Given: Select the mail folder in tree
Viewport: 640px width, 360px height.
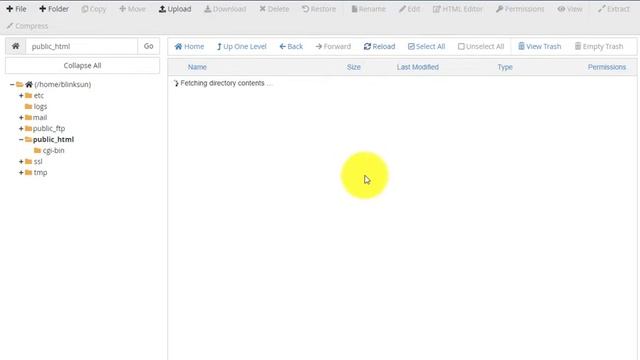Looking at the screenshot, I should pyautogui.click(x=40, y=118).
